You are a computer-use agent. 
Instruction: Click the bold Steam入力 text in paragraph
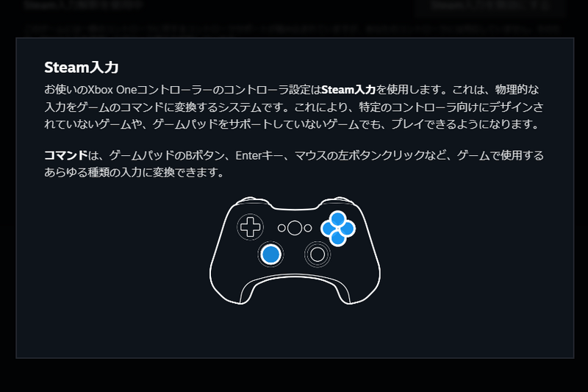(348, 90)
